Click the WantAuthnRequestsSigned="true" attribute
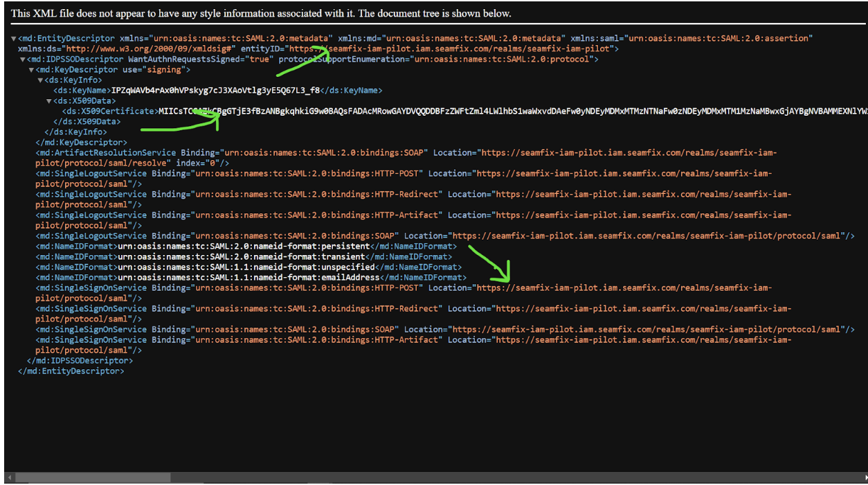Image resolution: width=868 pixels, height=485 pixels. coord(200,59)
